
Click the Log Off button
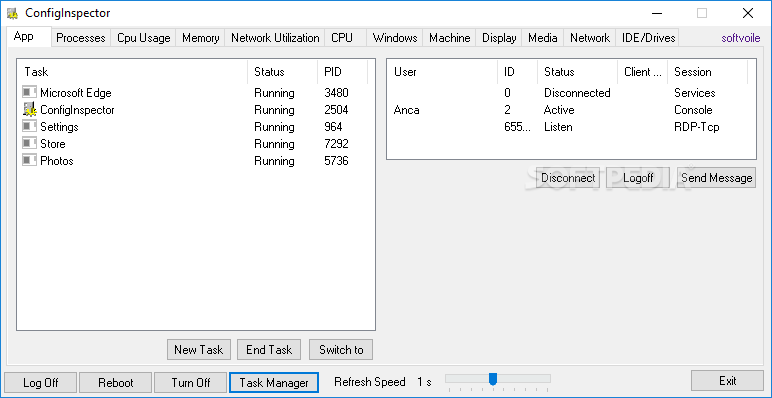tap(40, 382)
